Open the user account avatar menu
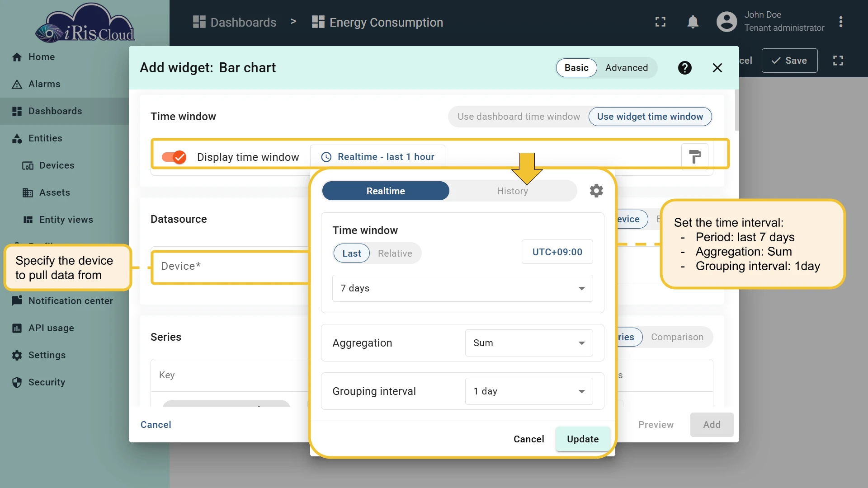 [726, 22]
